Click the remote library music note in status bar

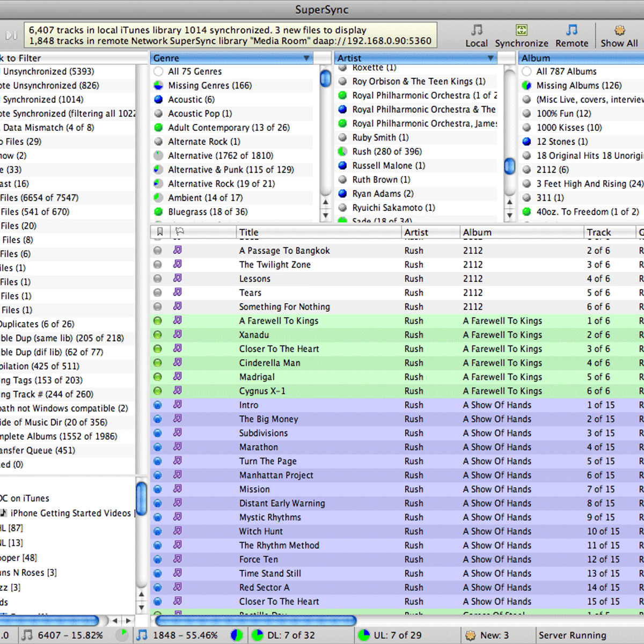tap(141, 635)
